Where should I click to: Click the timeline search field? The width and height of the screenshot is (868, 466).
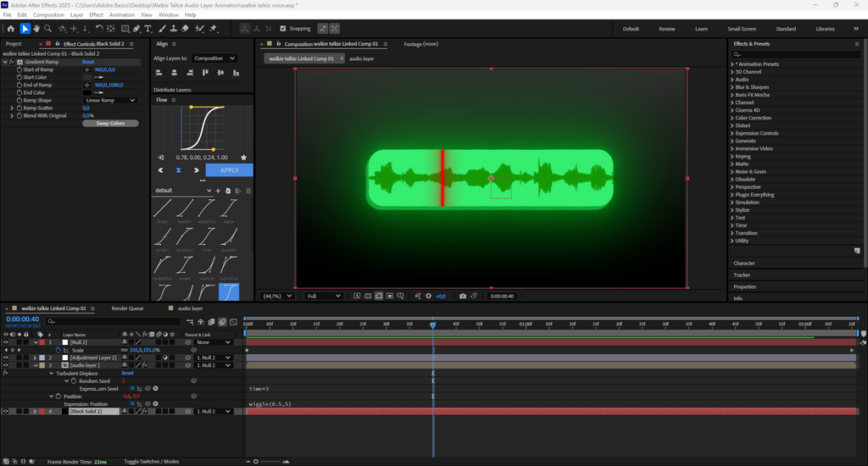[114, 322]
